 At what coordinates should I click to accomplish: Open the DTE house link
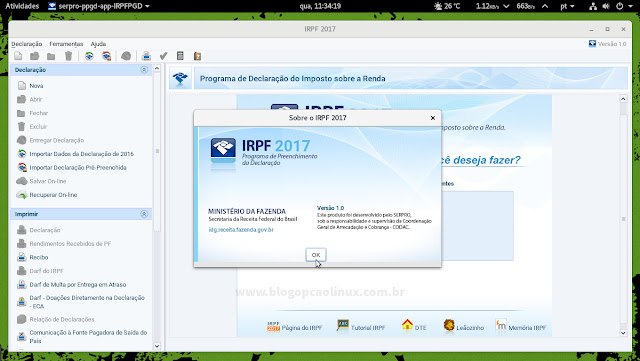pyautogui.click(x=414, y=326)
